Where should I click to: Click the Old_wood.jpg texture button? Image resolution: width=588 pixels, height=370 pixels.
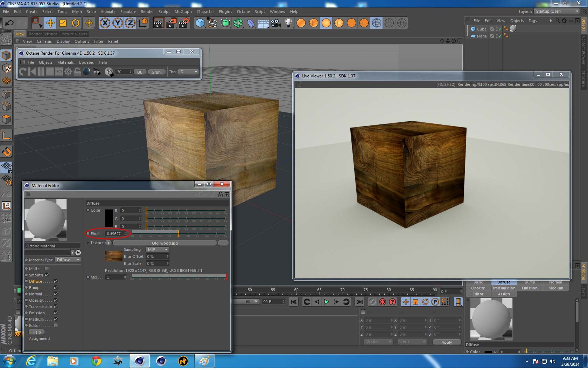(x=164, y=243)
